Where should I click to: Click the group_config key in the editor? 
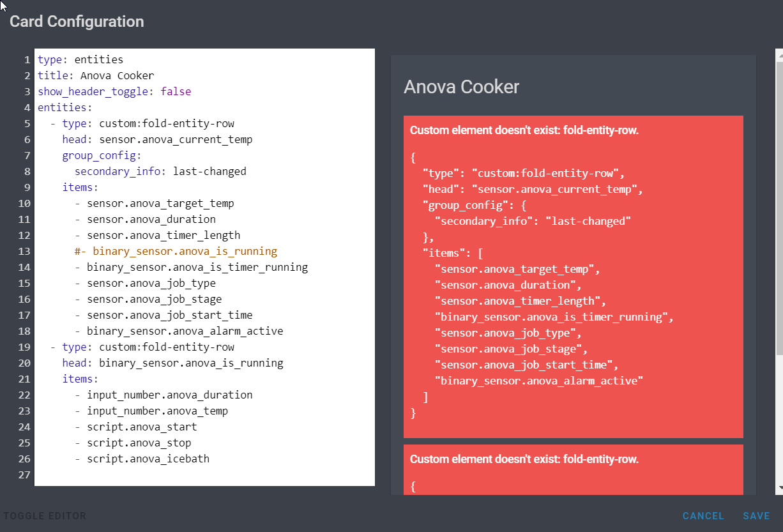pyautogui.click(x=100, y=155)
